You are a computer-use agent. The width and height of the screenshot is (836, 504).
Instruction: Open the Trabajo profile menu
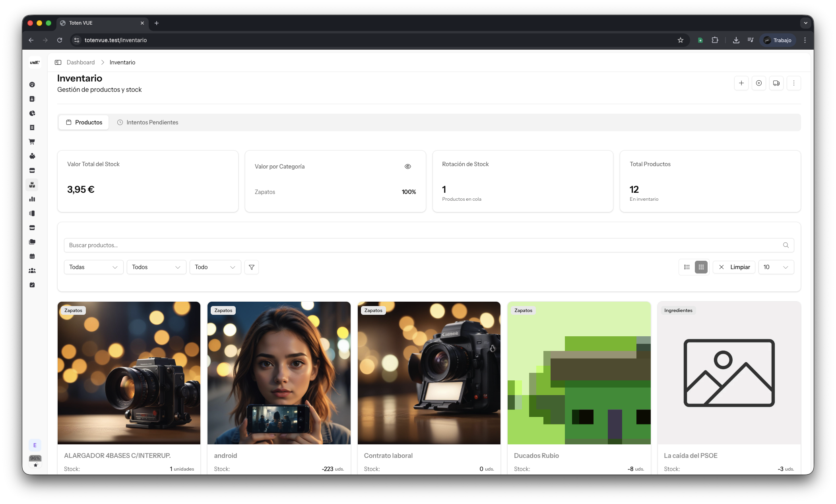pyautogui.click(x=778, y=40)
